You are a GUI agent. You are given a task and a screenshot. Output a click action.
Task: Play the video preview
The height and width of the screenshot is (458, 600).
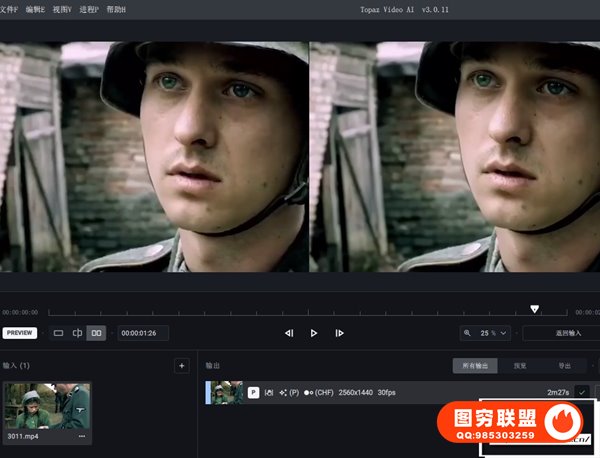click(314, 333)
